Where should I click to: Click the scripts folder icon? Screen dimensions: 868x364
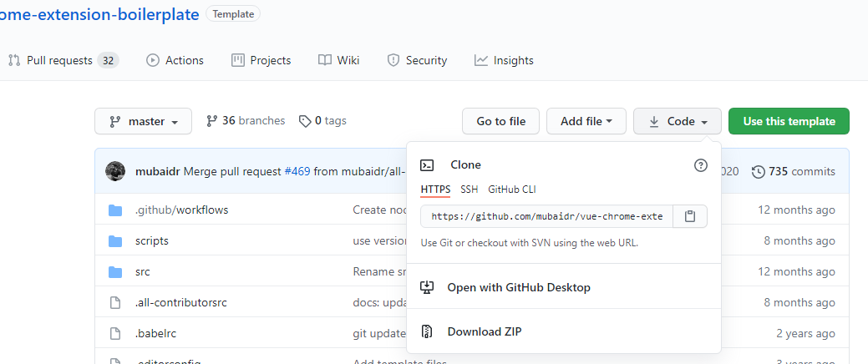[115, 241]
